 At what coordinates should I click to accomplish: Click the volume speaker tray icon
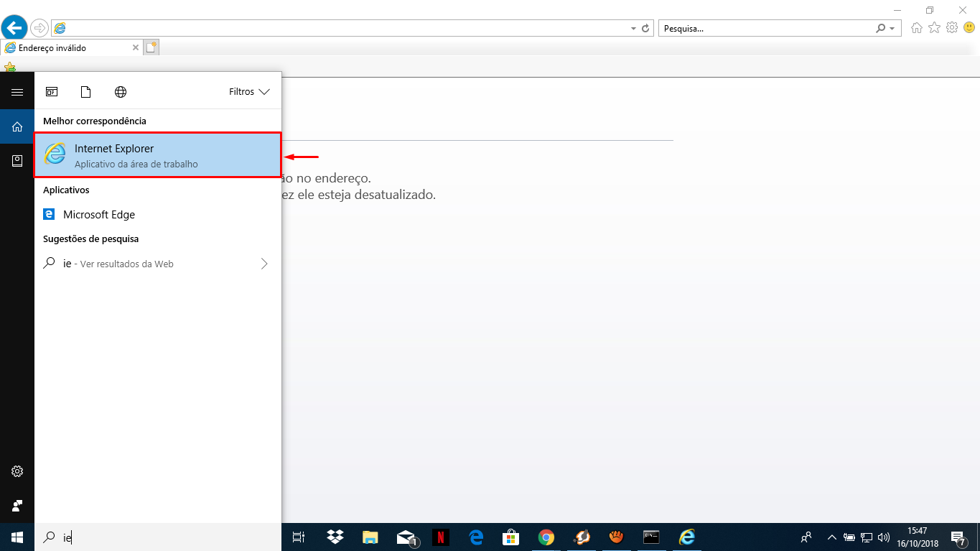pyautogui.click(x=884, y=537)
